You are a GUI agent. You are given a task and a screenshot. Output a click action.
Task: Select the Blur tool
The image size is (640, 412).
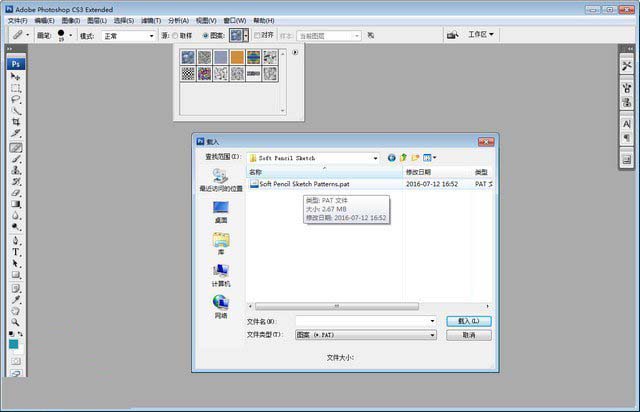(16, 216)
